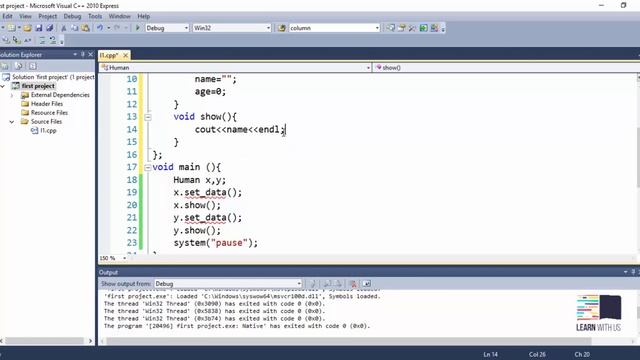Open the Debug menu
Image resolution: width=640 pixels, height=360 pixels.
click(72, 16)
